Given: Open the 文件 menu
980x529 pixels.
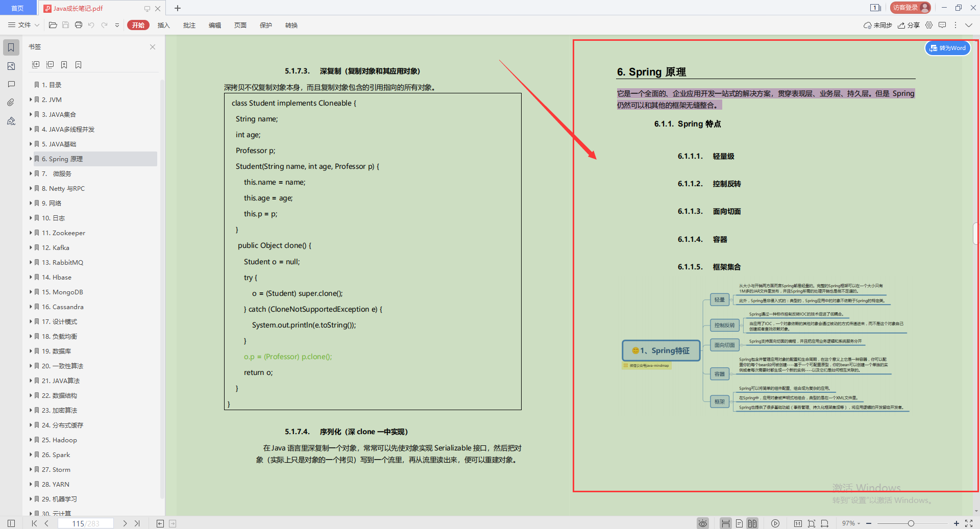Looking at the screenshot, I should pos(23,25).
